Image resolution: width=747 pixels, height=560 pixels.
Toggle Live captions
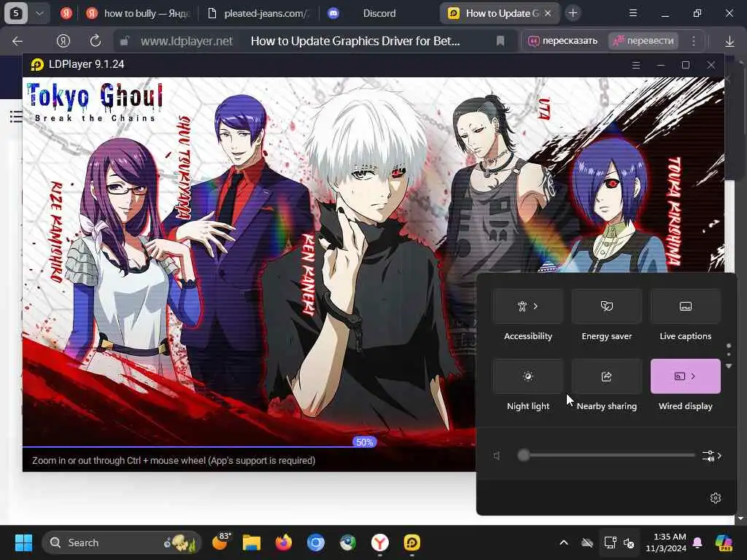(x=685, y=306)
